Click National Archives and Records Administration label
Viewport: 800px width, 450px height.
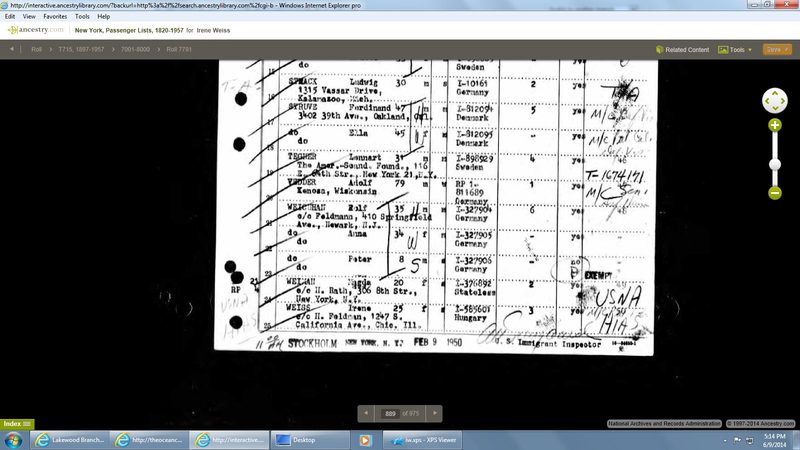(664, 423)
